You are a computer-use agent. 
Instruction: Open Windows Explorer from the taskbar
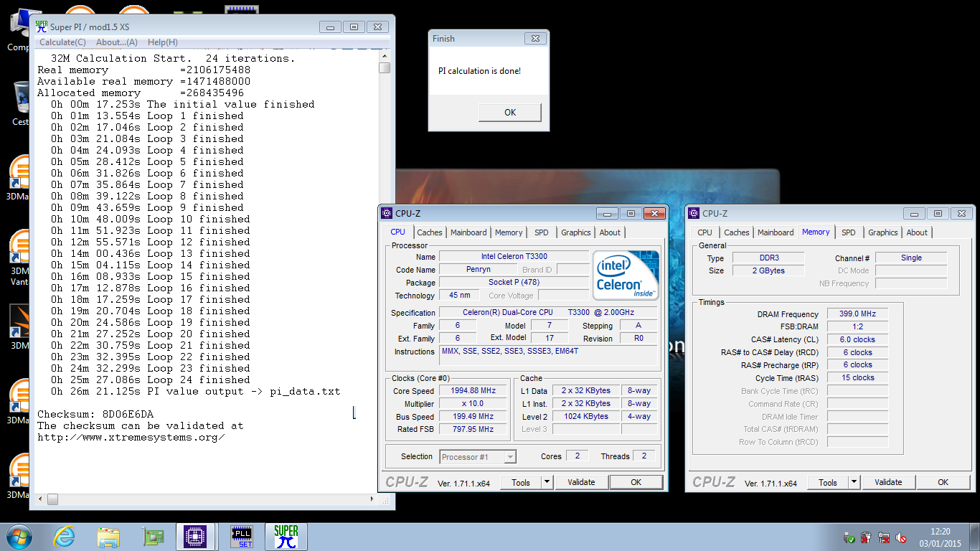pyautogui.click(x=109, y=537)
